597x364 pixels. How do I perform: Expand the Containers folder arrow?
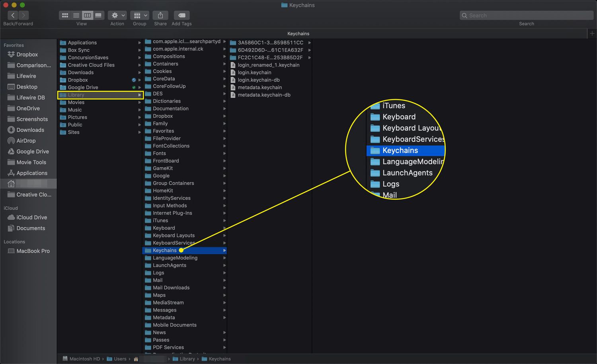click(x=224, y=64)
